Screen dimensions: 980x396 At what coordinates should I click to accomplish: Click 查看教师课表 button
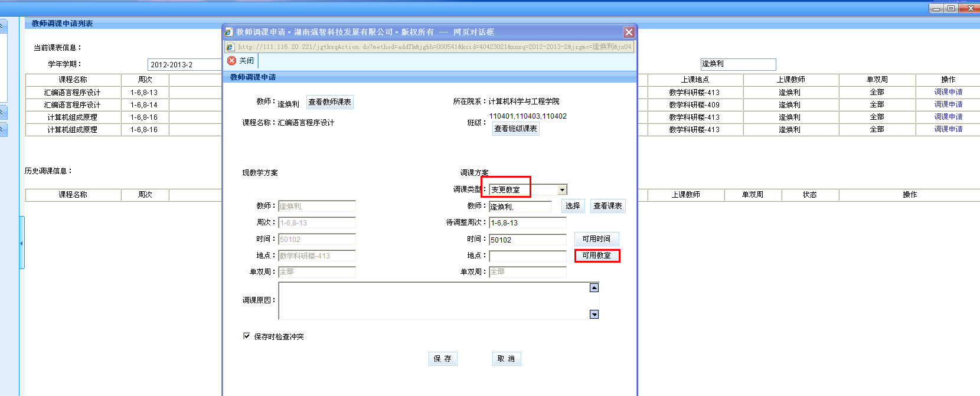coord(329,102)
